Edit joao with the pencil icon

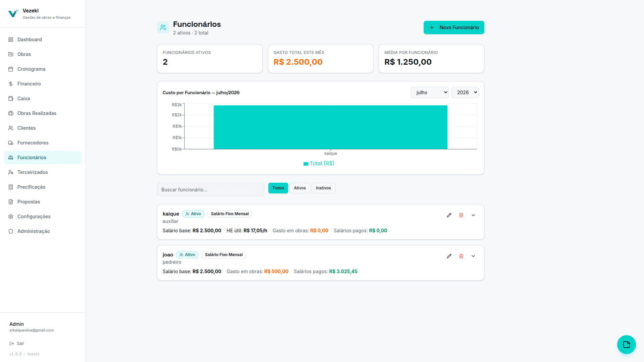point(449,256)
